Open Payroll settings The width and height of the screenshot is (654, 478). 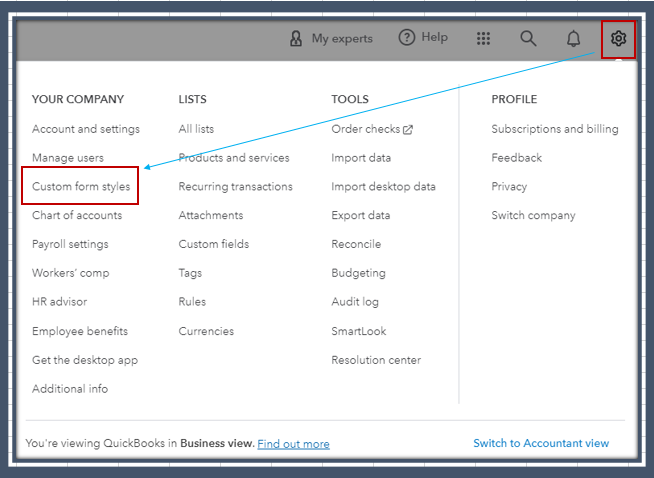pyautogui.click(x=70, y=244)
